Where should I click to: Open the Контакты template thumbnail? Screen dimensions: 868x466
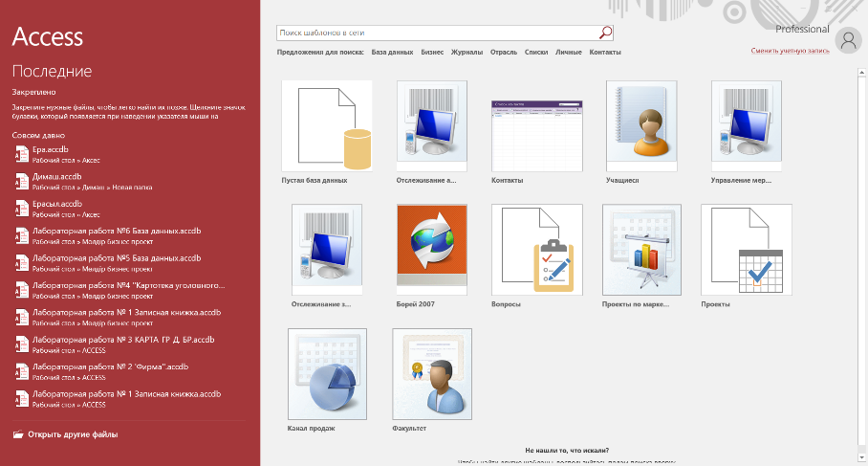pos(537,136)
